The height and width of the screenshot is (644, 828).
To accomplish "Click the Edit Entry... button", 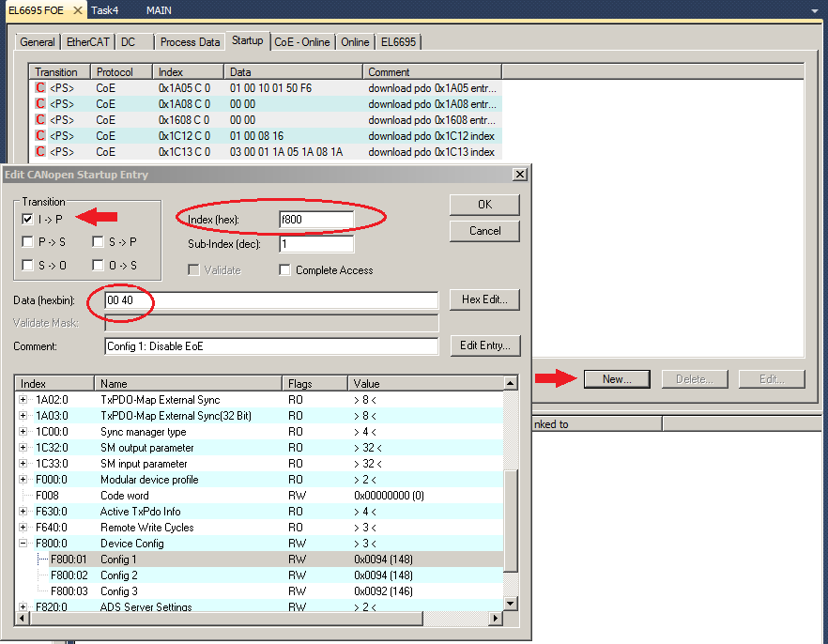I will pyautogui.click(x=484, y=345).
